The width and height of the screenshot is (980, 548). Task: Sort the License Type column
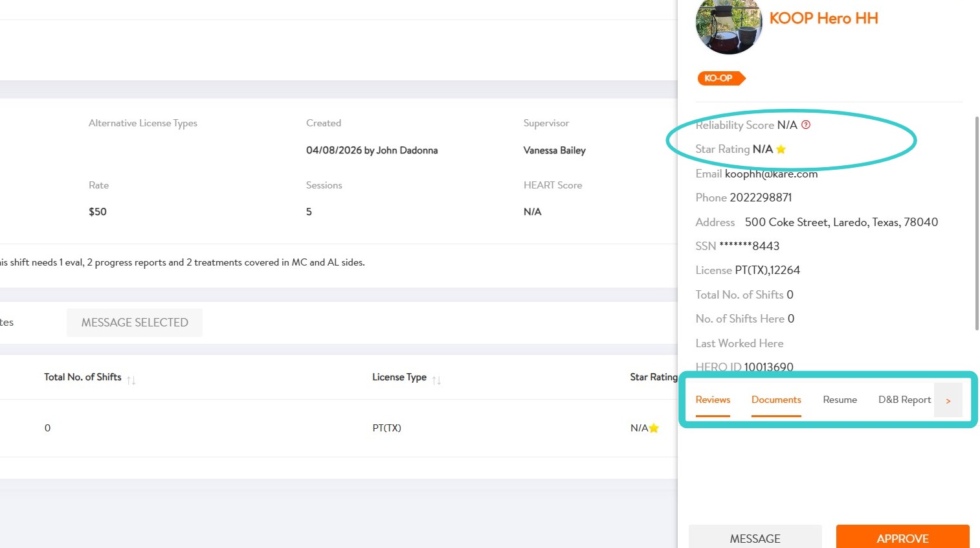pos(436,380)
